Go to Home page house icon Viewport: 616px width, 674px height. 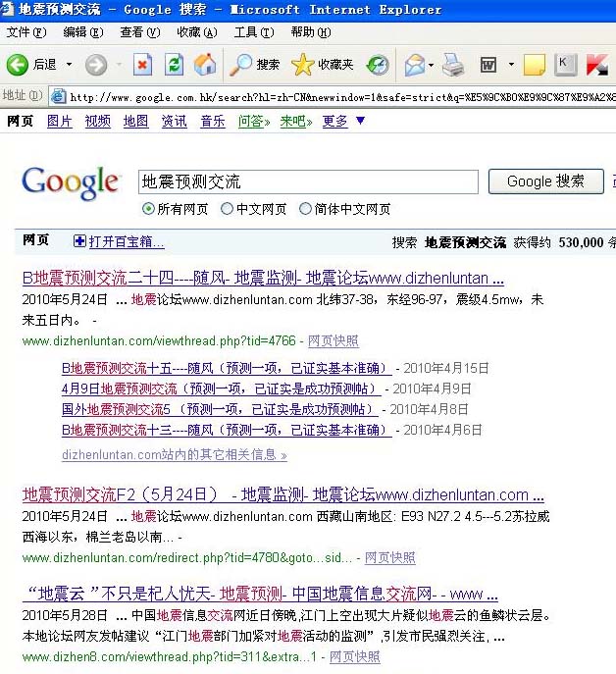click(x=205, y=65)
